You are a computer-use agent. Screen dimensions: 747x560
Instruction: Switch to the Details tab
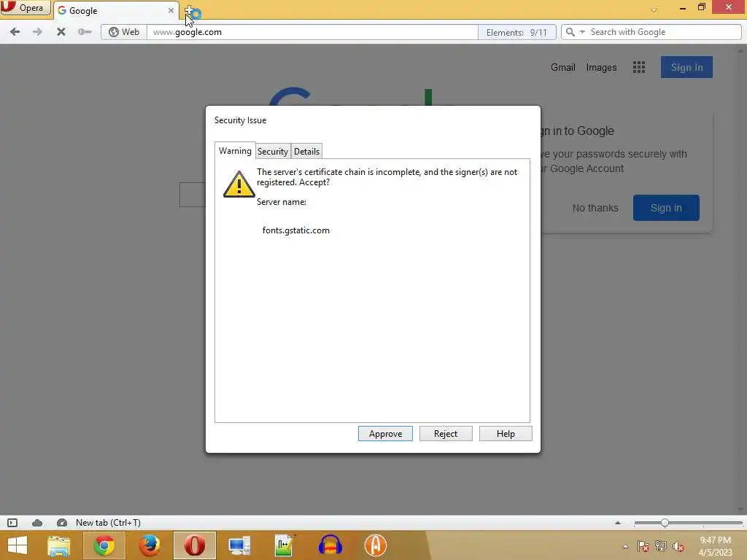pos(306,152)
